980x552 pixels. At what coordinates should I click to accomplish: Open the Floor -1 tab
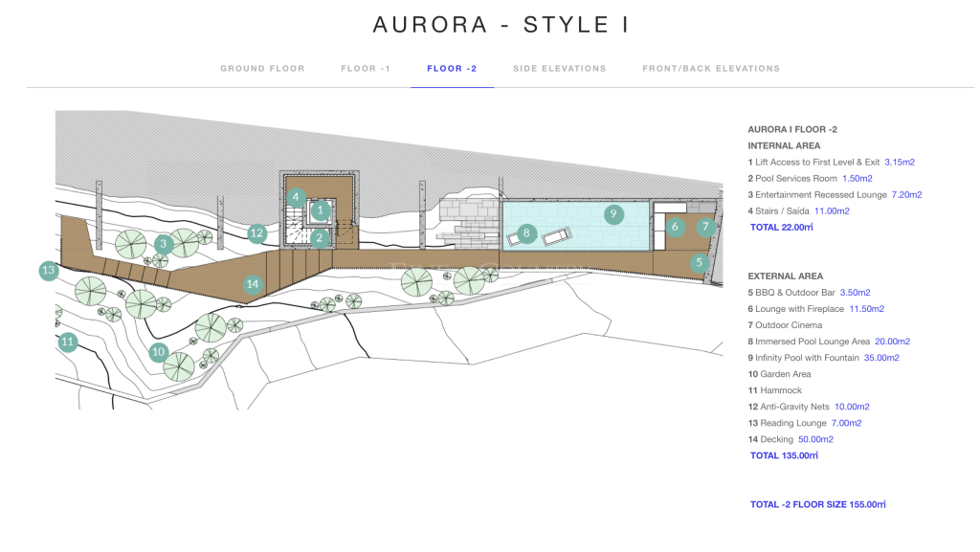click(x=365, y=69)
